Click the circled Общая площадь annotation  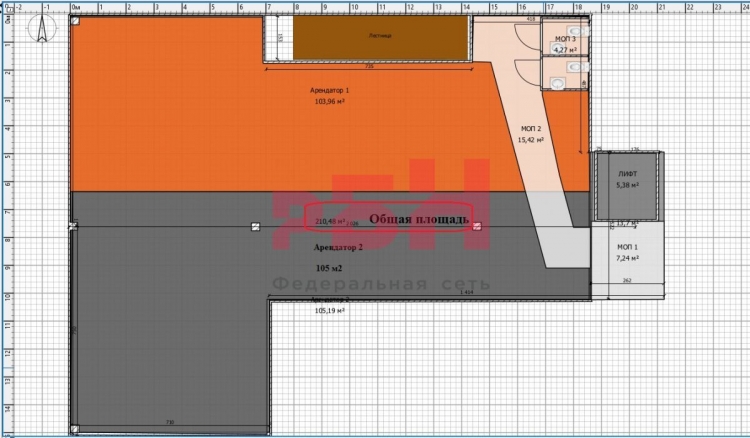[419, 218]
